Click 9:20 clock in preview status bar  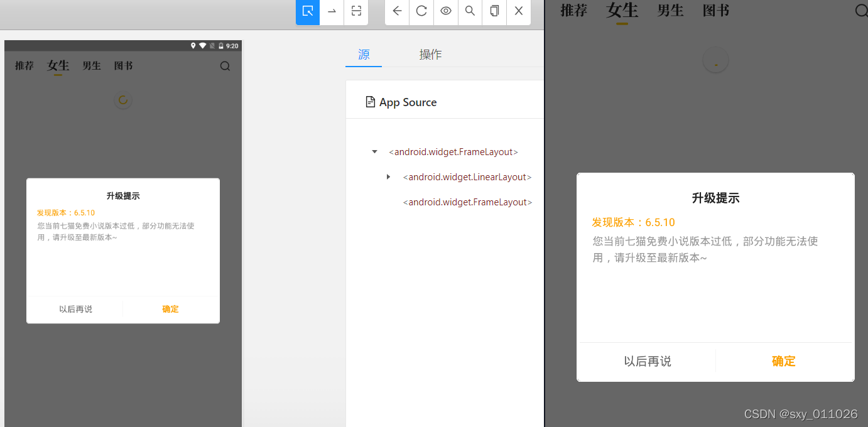click(x=232, y=46)
